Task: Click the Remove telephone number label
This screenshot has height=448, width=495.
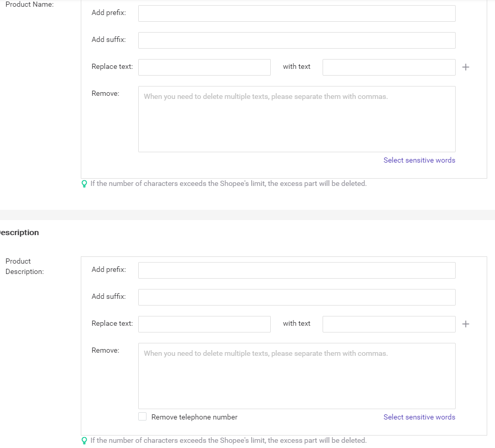Action: 194,417
